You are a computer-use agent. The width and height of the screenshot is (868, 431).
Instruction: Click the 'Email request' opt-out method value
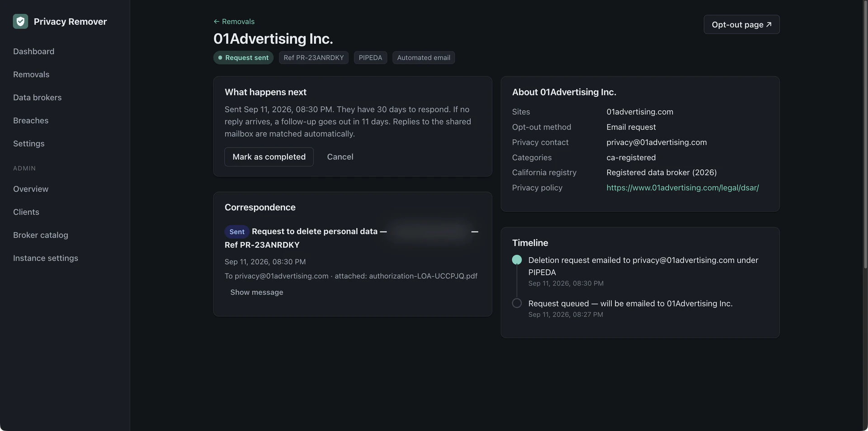click(631, 127)
